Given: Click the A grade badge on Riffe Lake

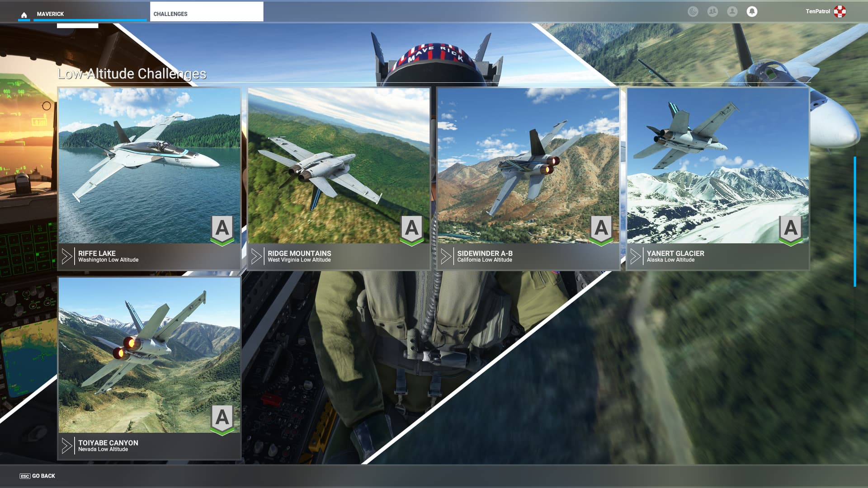Looking at the screenshot, I should (221, 228).
